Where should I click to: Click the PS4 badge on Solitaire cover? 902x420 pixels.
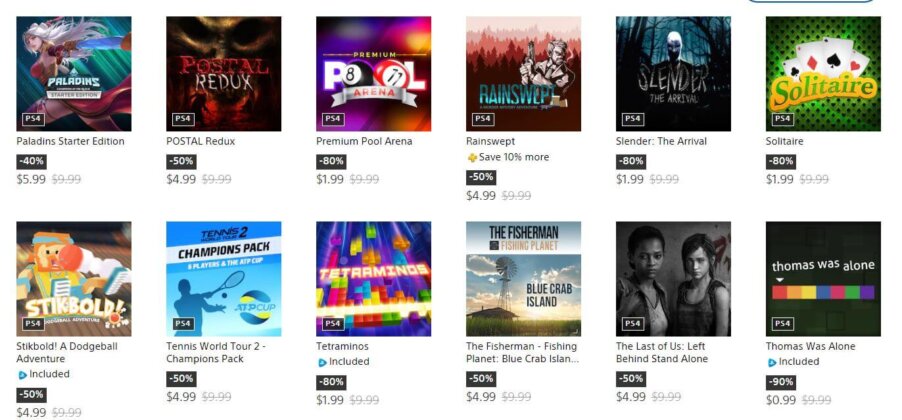[x=782, y=119]
